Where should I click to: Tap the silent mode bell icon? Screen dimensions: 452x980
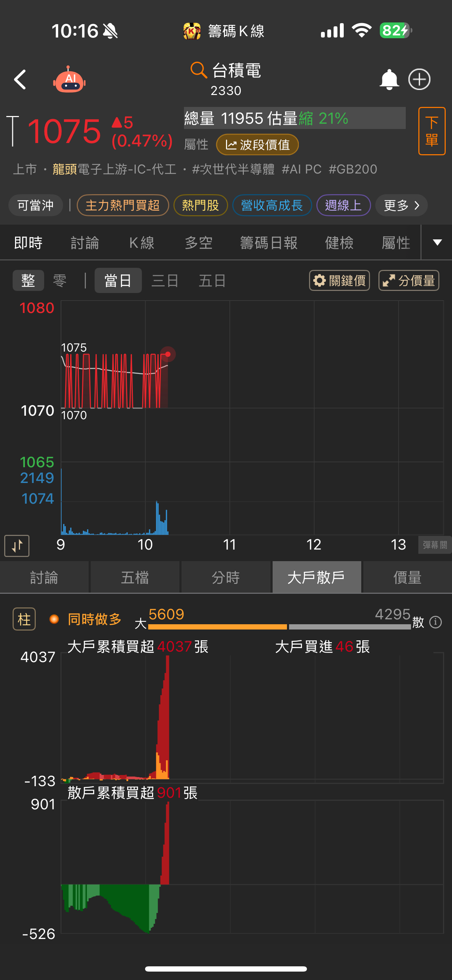point(110,31)
